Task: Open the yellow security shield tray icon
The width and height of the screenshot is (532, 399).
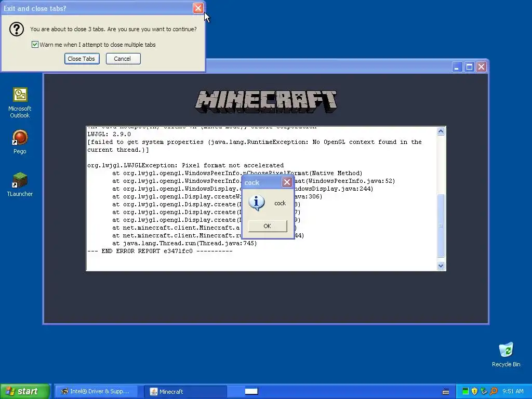Action: [x=475, y=391]
